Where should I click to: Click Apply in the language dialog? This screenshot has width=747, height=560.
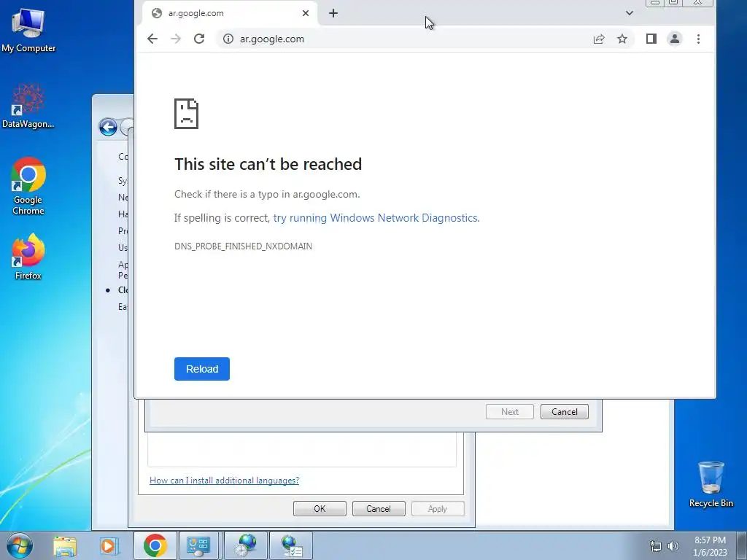click(x=438, y=508)
